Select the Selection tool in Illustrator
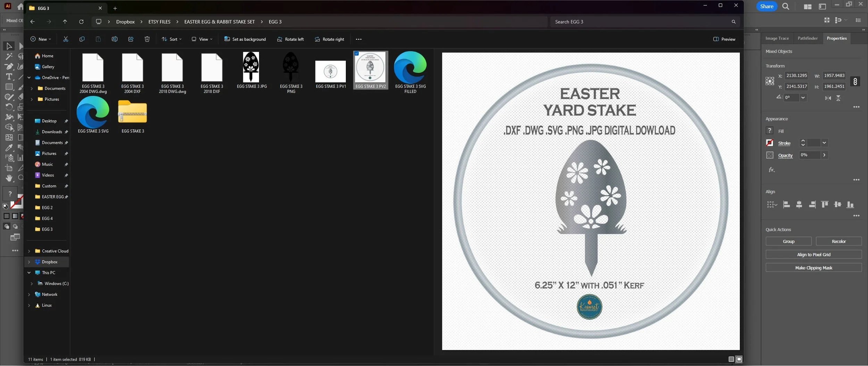Screen dimensions: 868x366 pyautogui.click(x=9, y=46)
